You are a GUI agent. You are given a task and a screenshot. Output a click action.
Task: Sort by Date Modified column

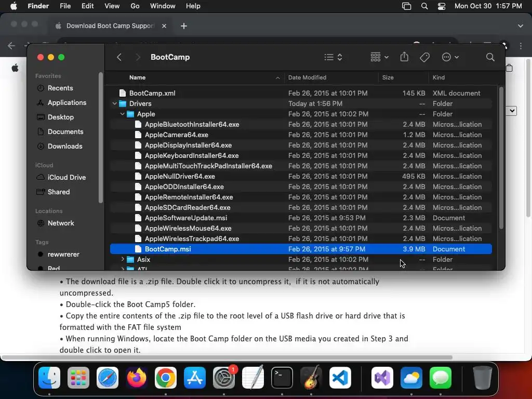pos(307,77)
